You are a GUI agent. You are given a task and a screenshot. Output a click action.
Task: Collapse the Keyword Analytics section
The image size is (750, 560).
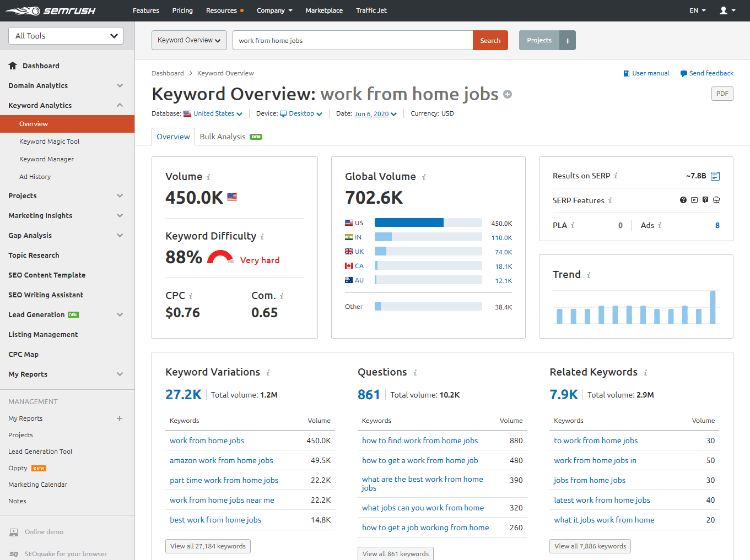120,105
